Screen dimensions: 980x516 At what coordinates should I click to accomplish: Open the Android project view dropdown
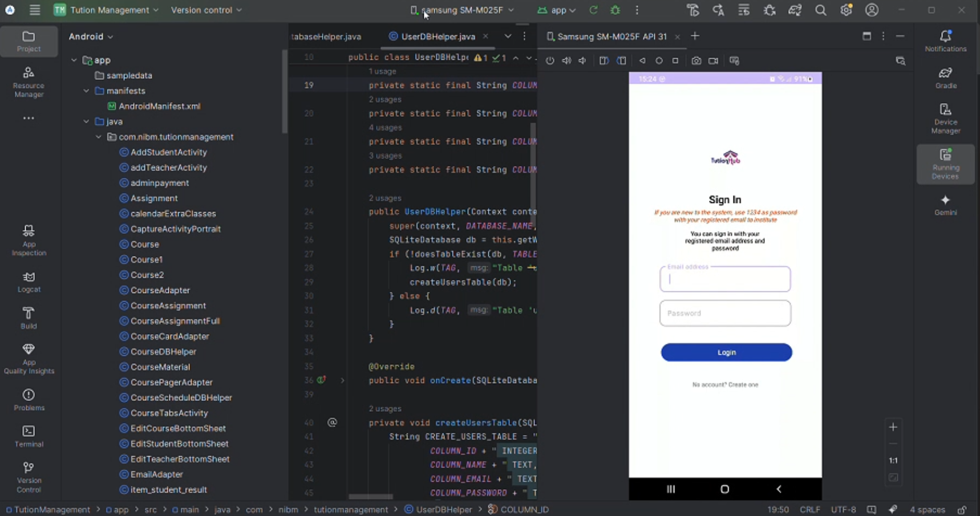pos(91,36)
